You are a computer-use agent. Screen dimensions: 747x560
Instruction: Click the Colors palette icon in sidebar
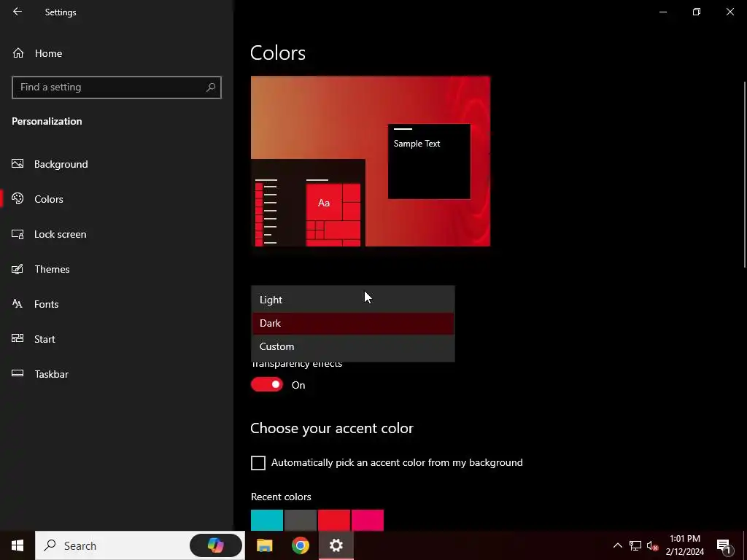(18, 198)
